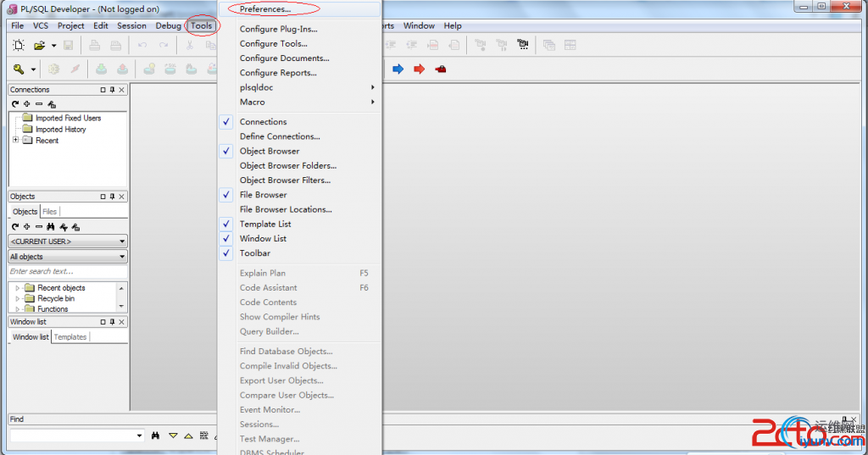
Task: Open the CURRENT USER dropdown
Action: coord(122,241)
